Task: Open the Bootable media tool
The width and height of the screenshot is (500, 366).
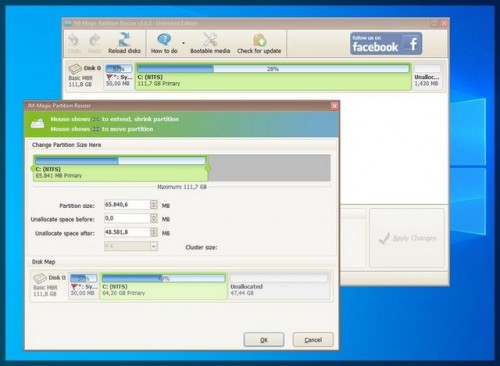Action: (210, 43)
